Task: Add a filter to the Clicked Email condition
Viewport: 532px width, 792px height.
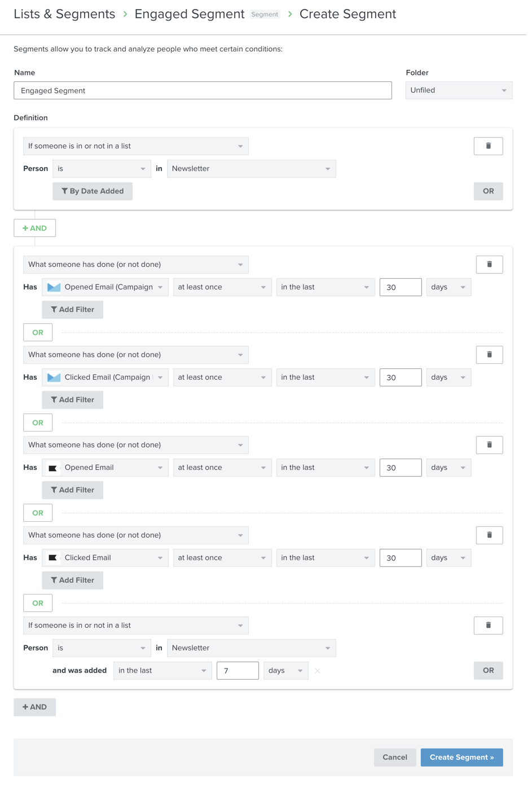Action: [x=72, y=580]
